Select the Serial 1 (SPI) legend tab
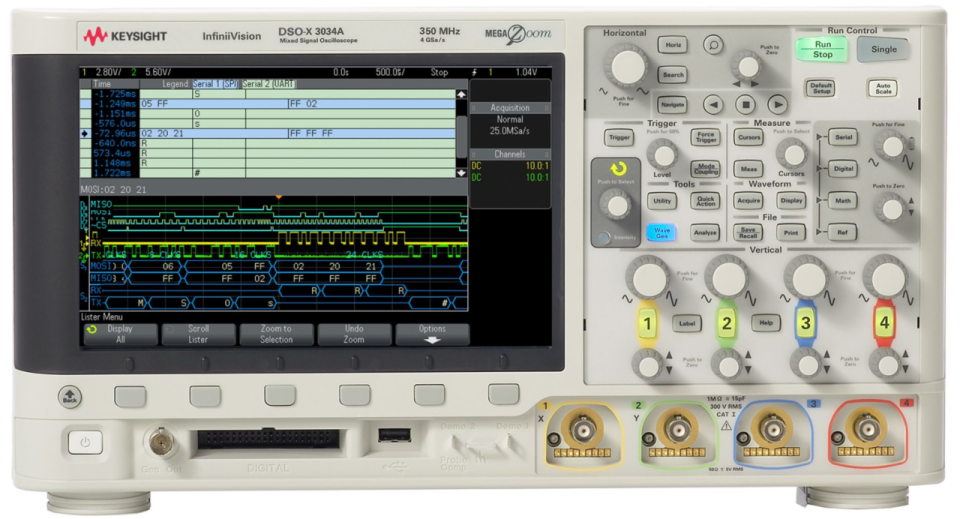The width and height of the screenshot is (960, 519). point(216,84)
